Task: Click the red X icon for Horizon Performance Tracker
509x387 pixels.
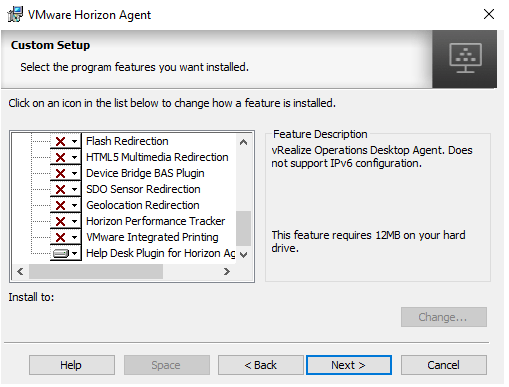Action: 60,221
